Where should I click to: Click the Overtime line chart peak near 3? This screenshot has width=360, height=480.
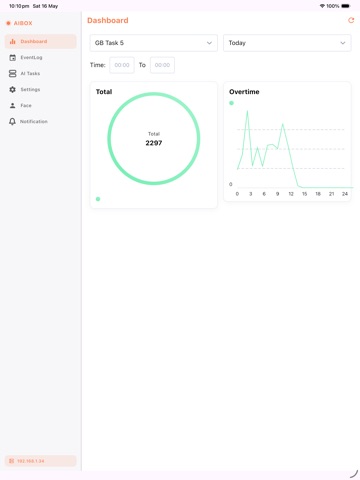[247, 111]
